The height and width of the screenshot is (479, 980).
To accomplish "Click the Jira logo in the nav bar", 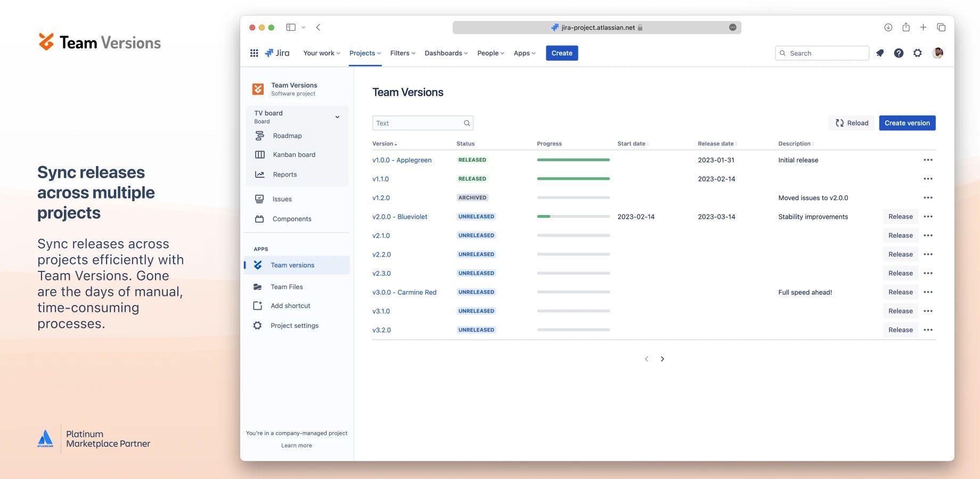I will [x=277, y=53].
